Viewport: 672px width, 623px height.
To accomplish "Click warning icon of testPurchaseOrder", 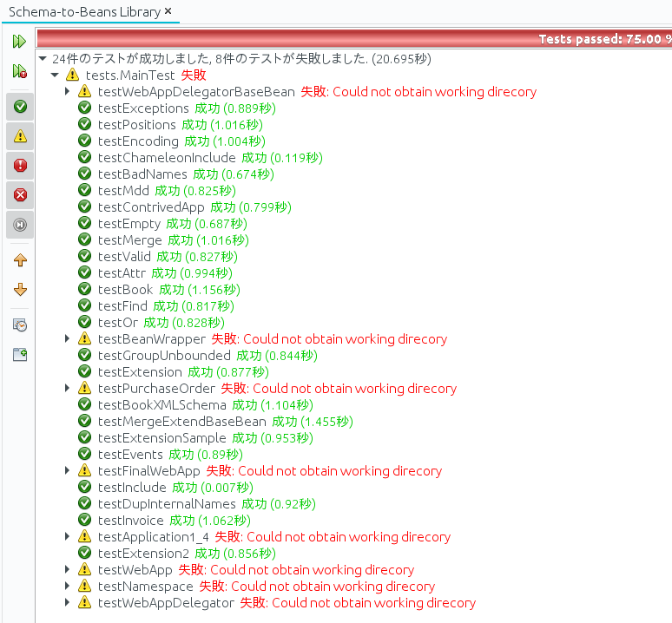I will (x=85, y=388).
